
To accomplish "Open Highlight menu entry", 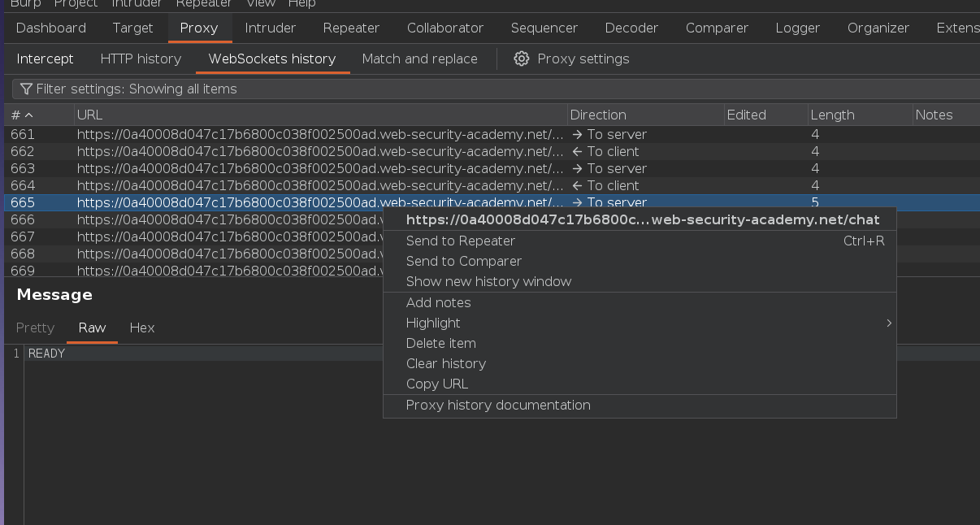I will click(x=640, y=323).
